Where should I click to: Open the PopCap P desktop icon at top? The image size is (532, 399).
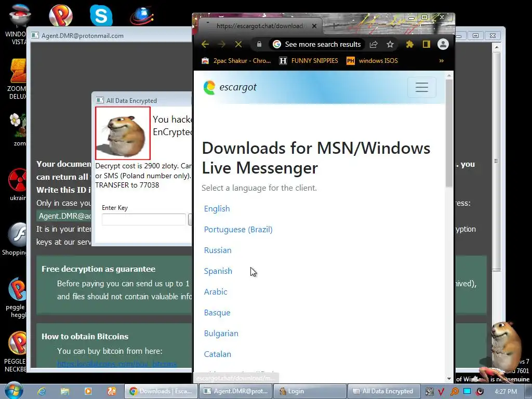coord(60,15)
